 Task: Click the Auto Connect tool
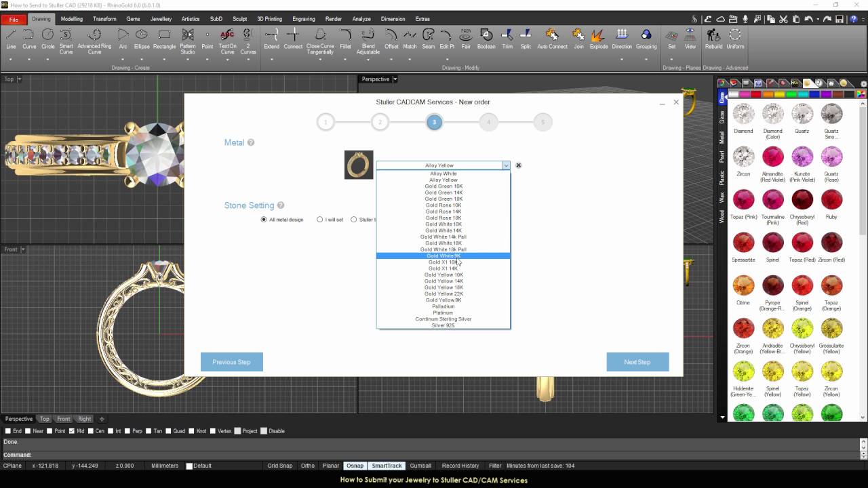click(552, 39)
